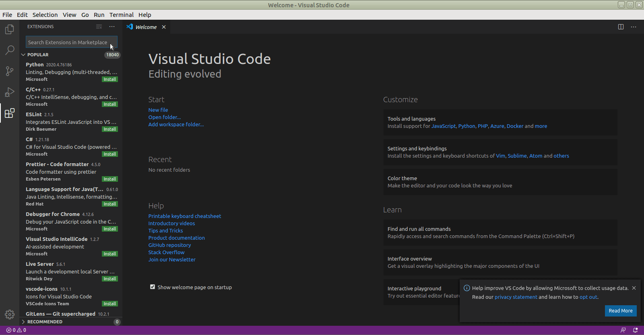Open Tips and Tricks link
Viewport: 644px width, 335px height.
(x=165, y=230)
